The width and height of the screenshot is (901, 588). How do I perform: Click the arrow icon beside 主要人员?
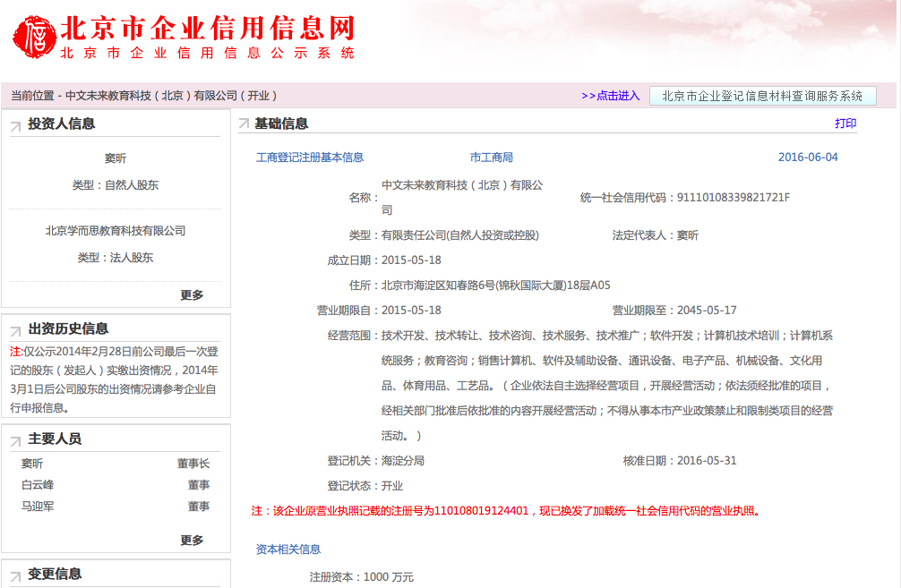pos(15,441)
